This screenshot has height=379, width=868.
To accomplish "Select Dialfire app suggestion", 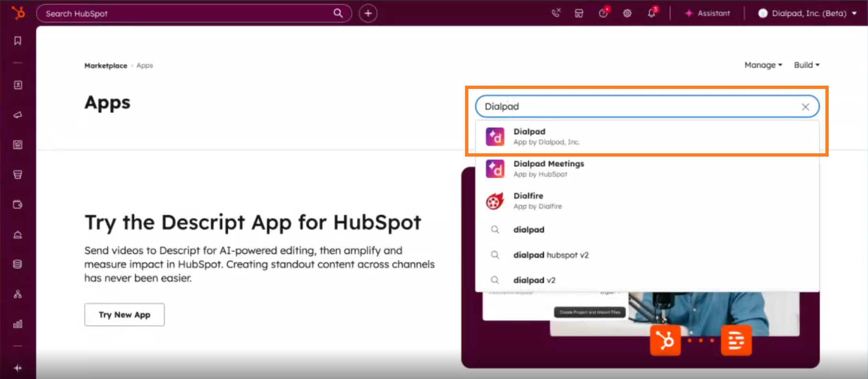I will (x=647, y=201).
